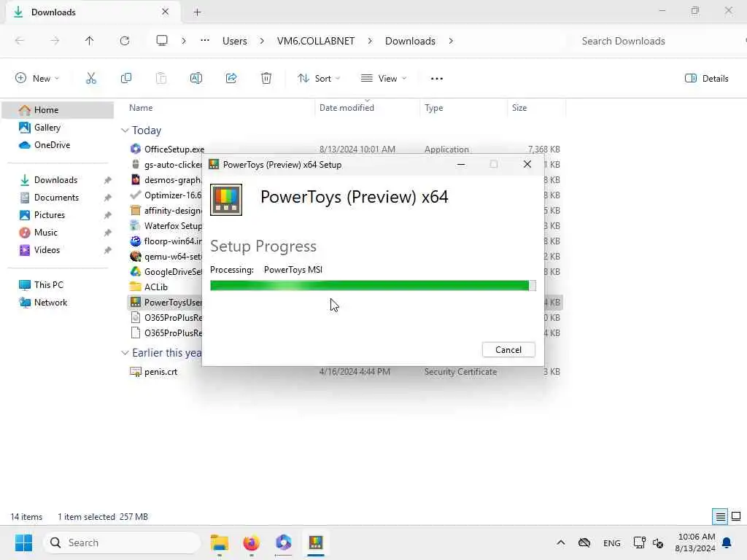Image resolution: width=747 pixels, height=560 pixels.
Task: Select Home in the navigation pane
Action: point(58,110)
